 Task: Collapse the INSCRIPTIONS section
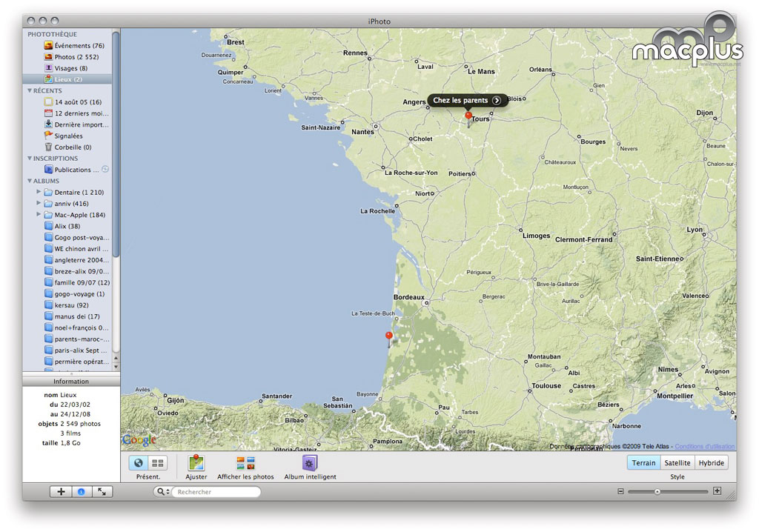coord(30,159)
